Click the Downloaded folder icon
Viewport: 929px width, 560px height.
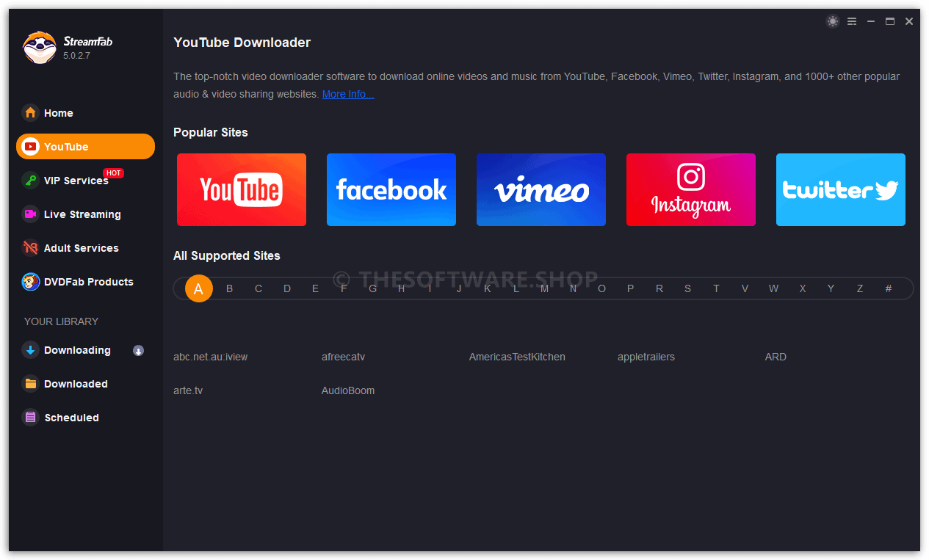tap(30, 384)
